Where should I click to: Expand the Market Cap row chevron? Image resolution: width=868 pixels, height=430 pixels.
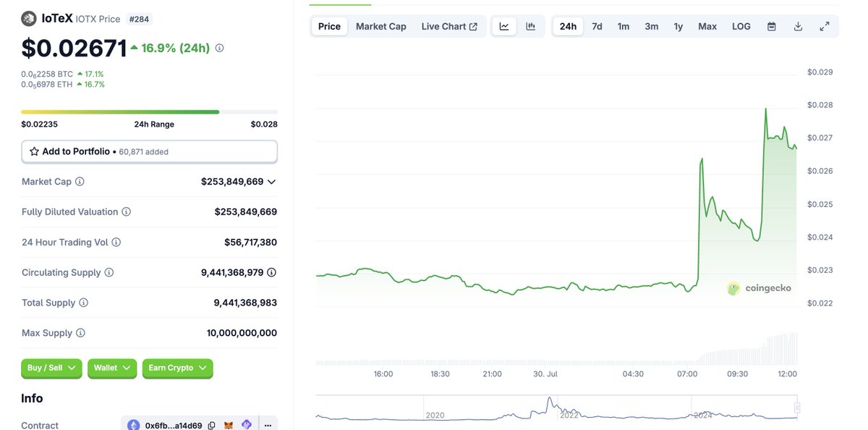pos(271,181)
